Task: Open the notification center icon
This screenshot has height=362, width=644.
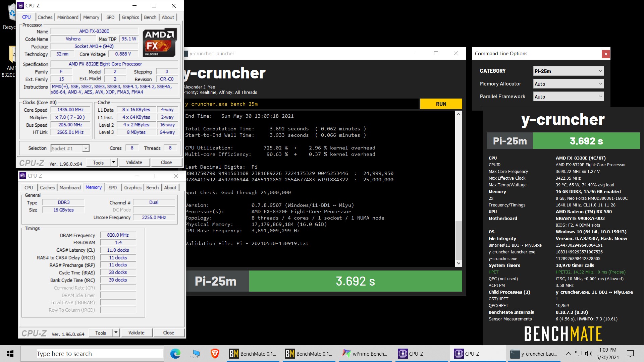Action: coord(630,354)
